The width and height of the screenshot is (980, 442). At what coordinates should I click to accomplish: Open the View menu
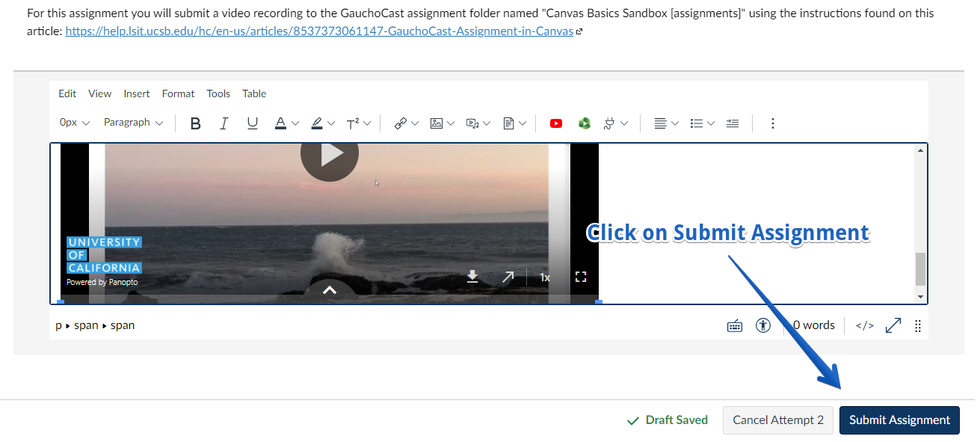(x=99, y=93)
